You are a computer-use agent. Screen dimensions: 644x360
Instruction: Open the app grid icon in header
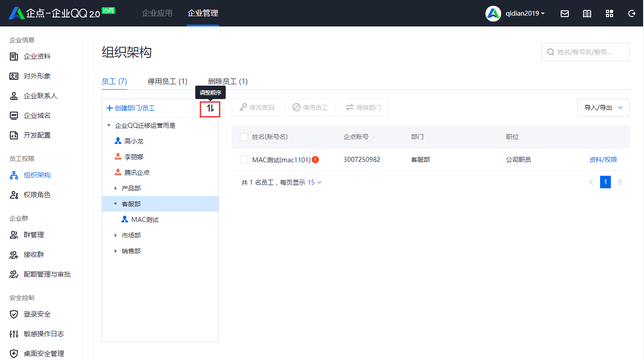[610, 13]
